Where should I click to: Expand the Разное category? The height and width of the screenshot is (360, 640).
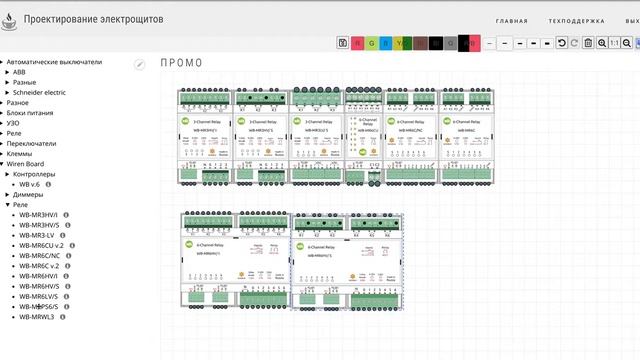tap(2, 103)
